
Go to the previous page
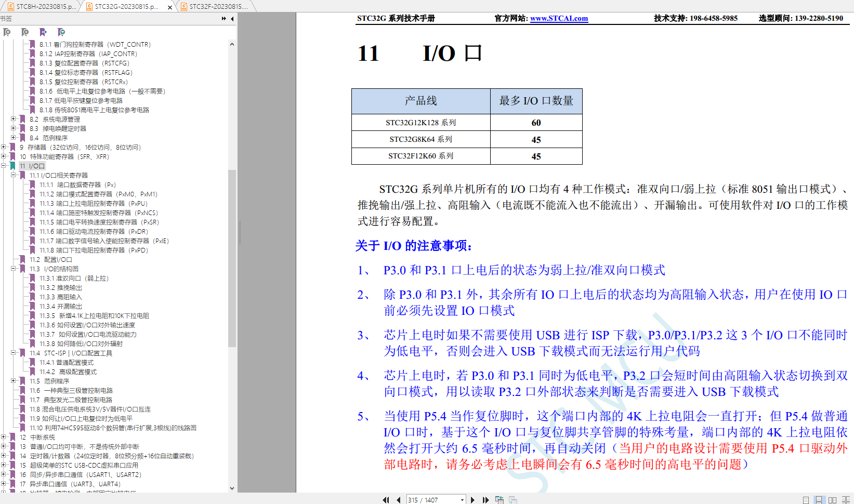tap(399, 500)
